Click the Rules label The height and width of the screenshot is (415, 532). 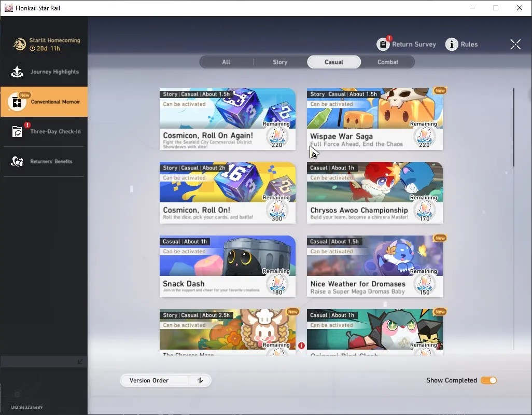tap(469, 45)
